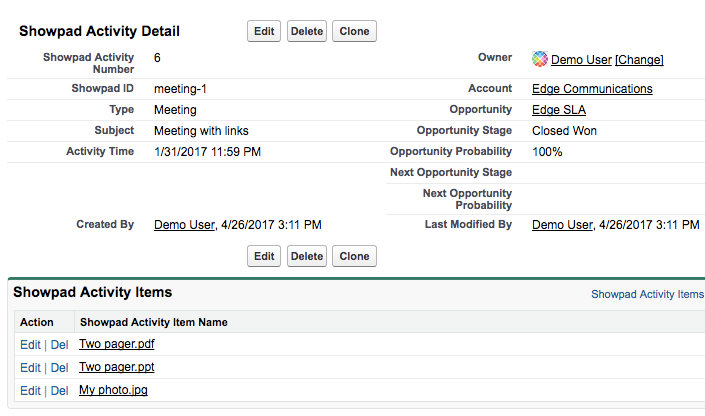Open My photo.jpg activity item

click(113, 390)
